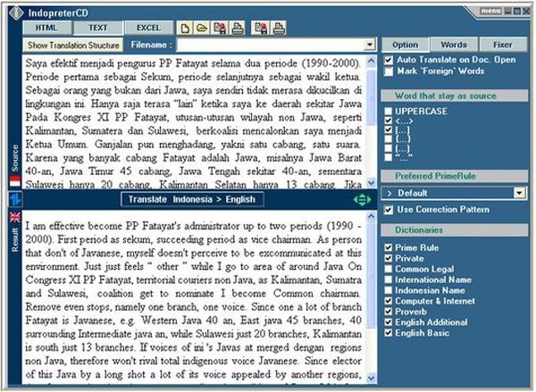Screen dimensions: 536x392
Task: Enable the Common Legal dictionary
Action: [x=388, y=269]
